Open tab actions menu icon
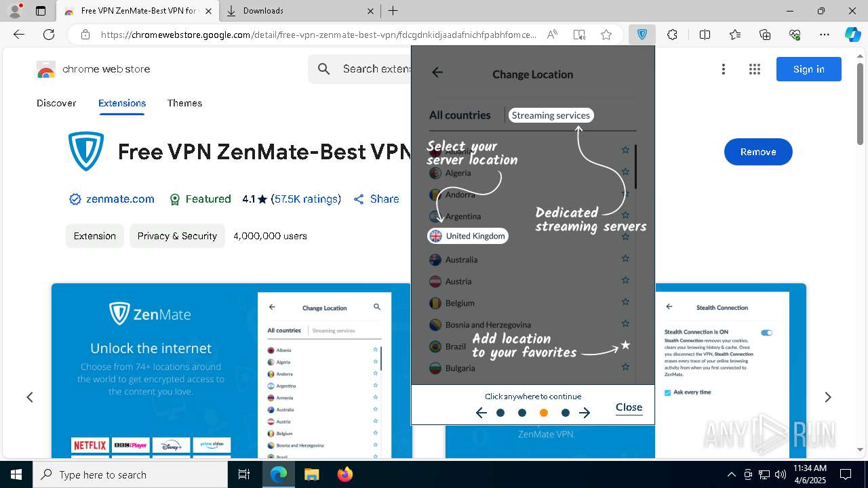The image size is (868, 488). tap(41, 11)
